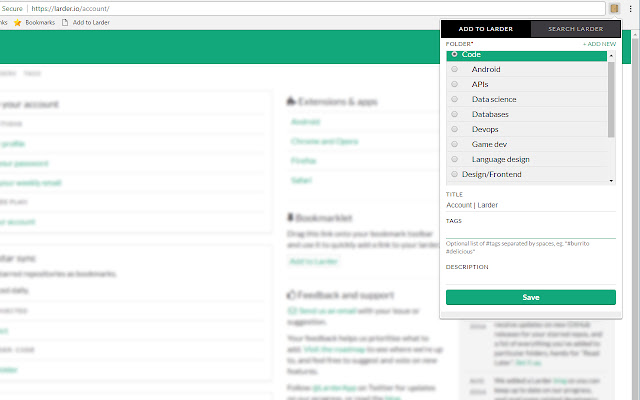The height and width of the screenshot is (400, 640).
Task: Pick the Devops folder radio button
Action: tap(454, 129)
